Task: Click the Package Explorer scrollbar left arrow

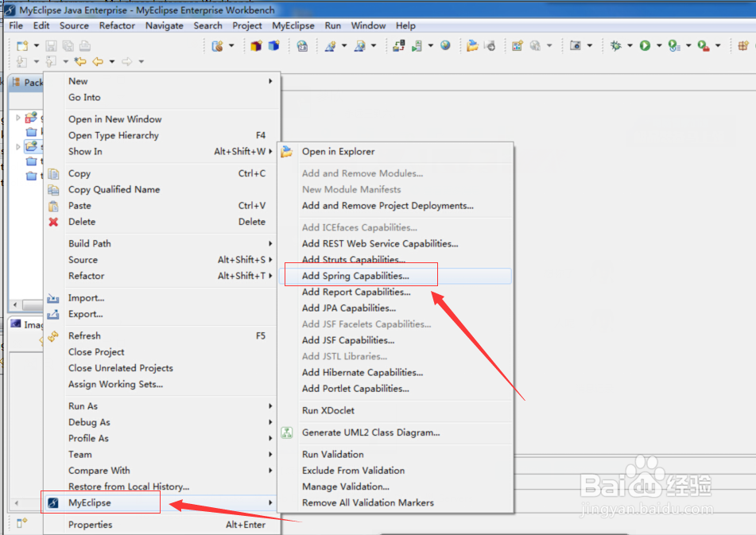Action: [x=15, y=304]
